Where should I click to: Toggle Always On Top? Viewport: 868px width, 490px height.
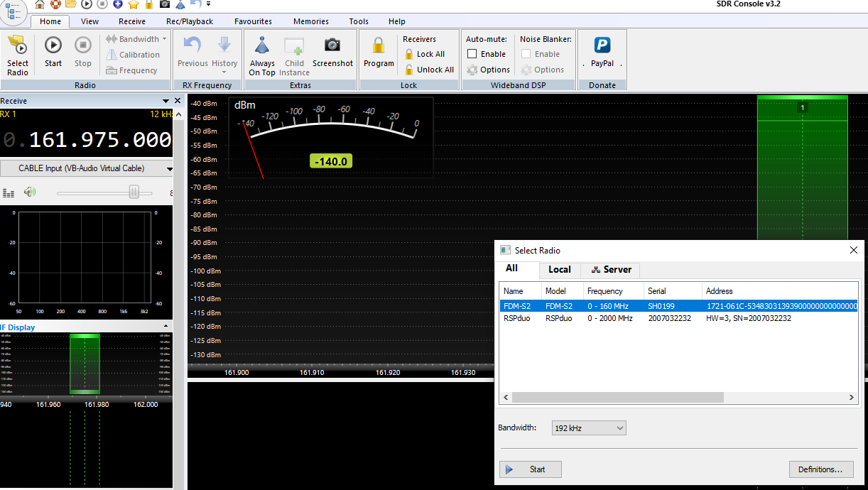pyautogui.click(x=262, y=55)
